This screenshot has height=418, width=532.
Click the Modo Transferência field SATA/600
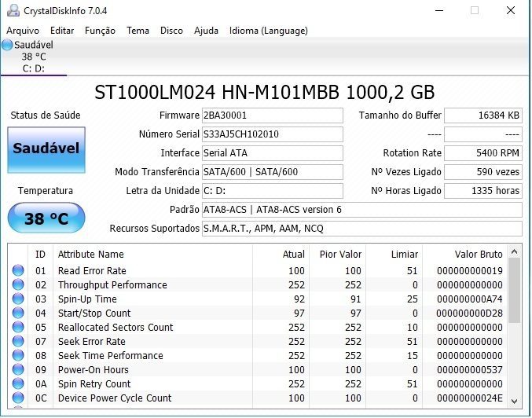point(273,172)
